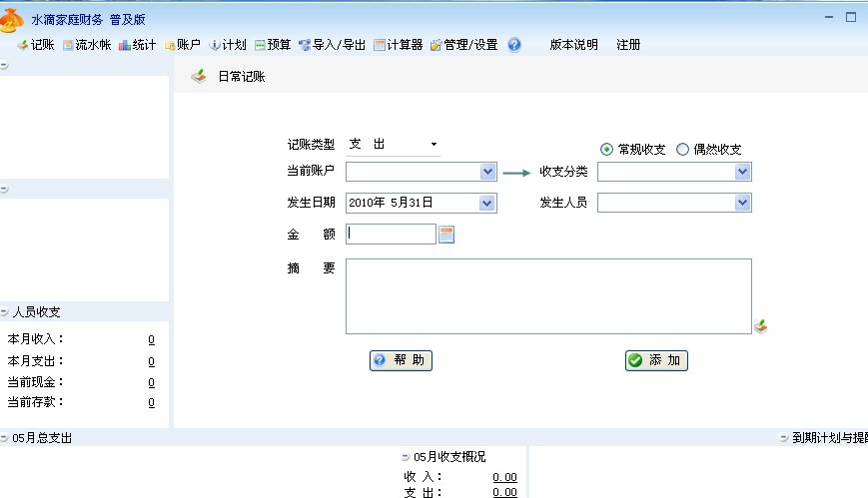Open the 导入/导出 import-export menu

(333, 45)
